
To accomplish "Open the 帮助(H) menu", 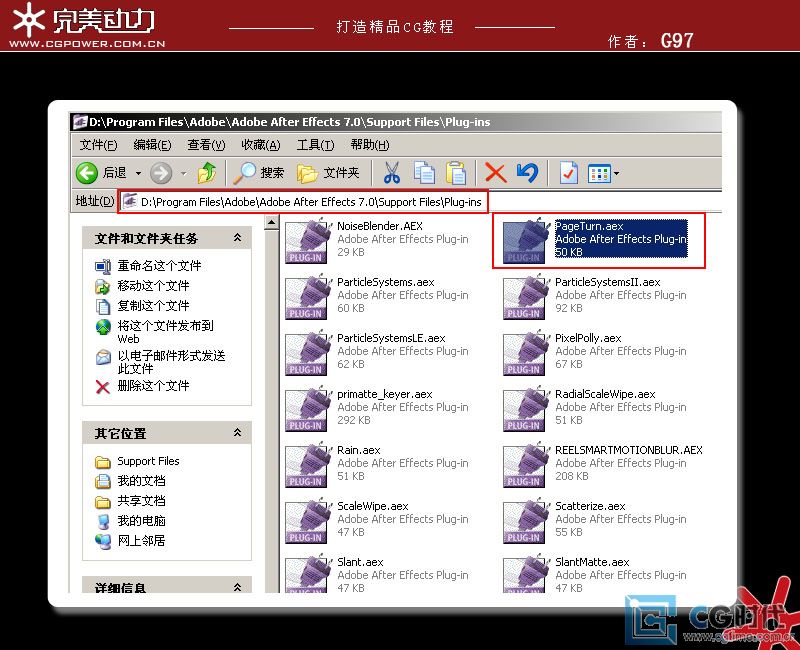I will point(370,145).
